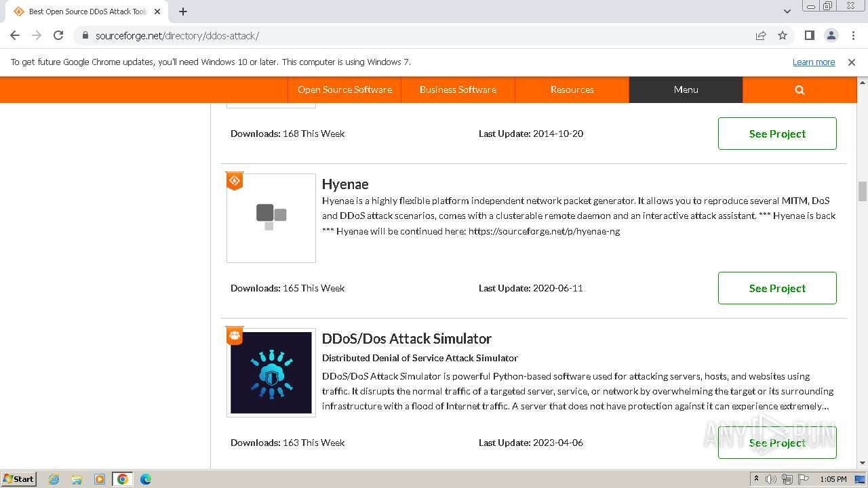The height and width of the screenshot is (488, 868).
Task: Select 'Downloads: 163 This Week' text
Action: (288, 443)
